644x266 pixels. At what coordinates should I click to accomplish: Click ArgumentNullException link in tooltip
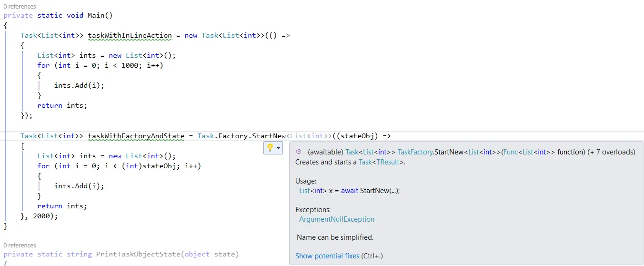pyautogui.click(x=337, y=219)
